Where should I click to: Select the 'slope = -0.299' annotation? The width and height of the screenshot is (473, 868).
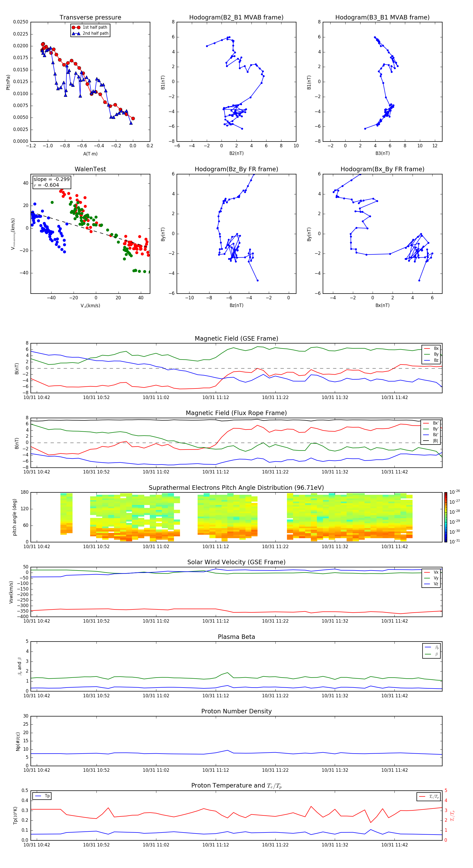(52, 179)
